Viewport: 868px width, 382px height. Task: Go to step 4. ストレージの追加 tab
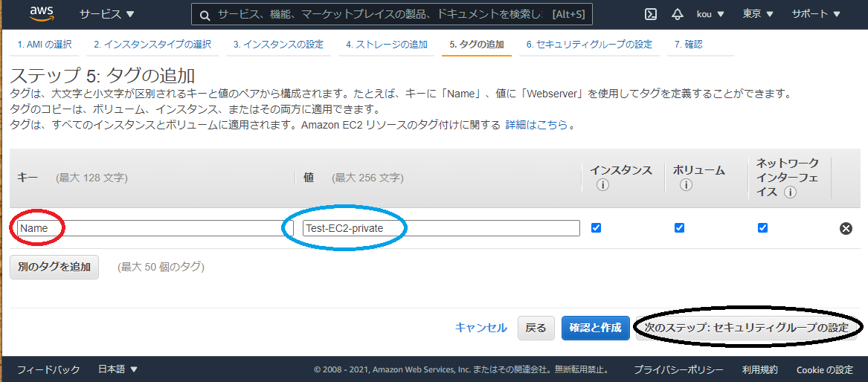386,45
